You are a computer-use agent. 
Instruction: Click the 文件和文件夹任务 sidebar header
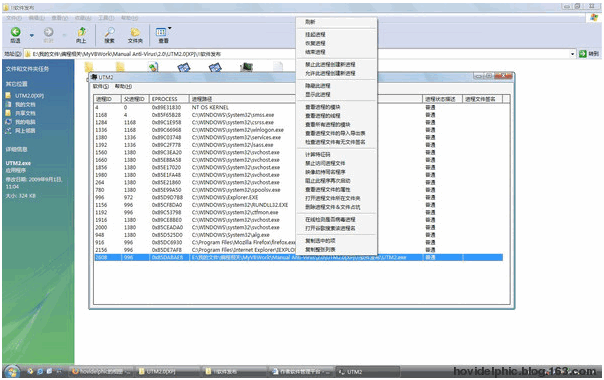[27, 69]
